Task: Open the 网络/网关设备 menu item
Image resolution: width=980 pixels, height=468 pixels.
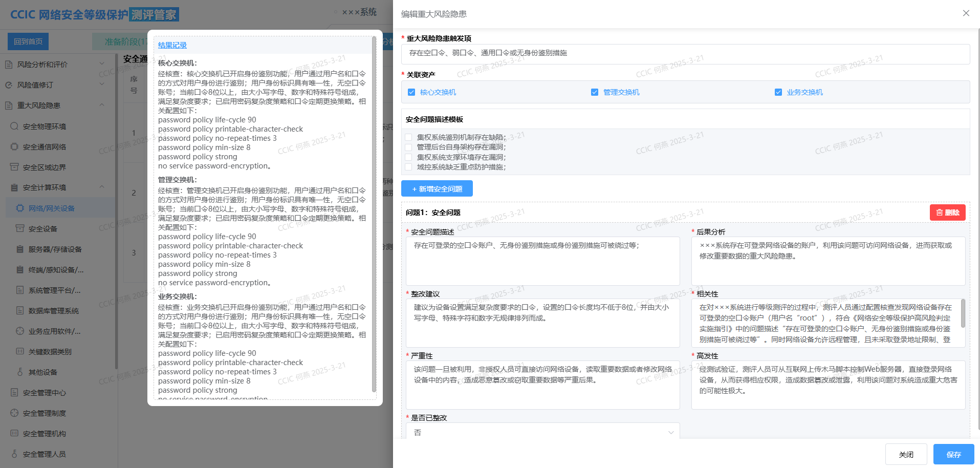Action: coord(52,208)
